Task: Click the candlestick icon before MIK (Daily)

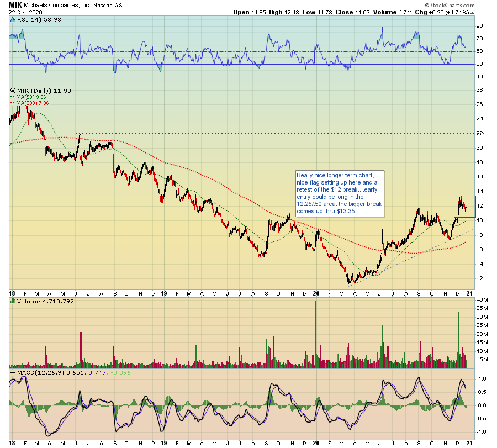Action: tap(13, 91)
